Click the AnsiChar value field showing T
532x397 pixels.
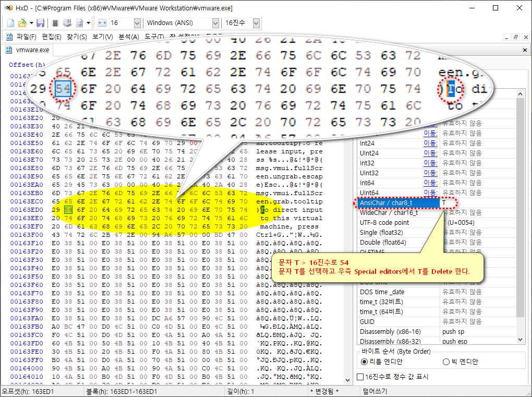click(x=478, y=202)
